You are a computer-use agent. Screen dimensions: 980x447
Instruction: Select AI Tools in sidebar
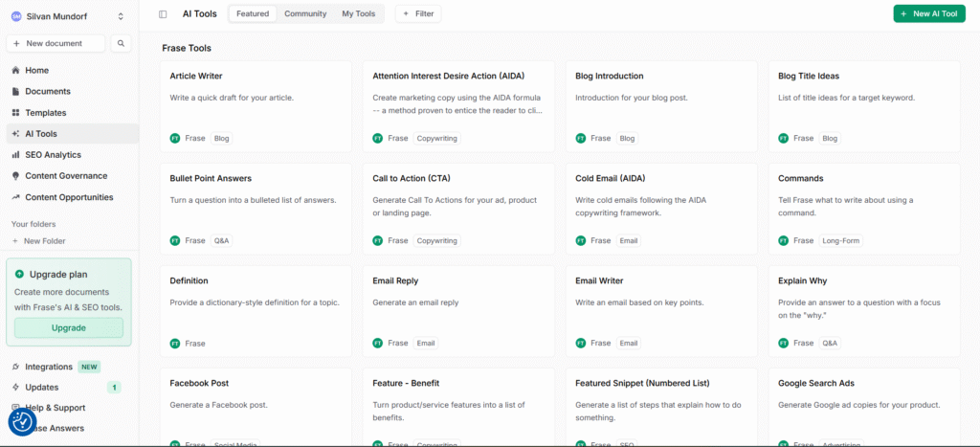(73, 134)
